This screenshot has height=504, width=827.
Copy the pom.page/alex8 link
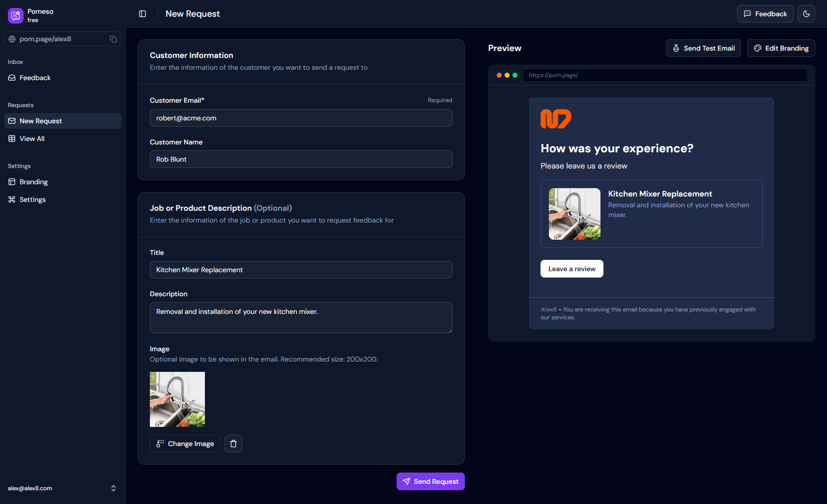tap(113, 39)
